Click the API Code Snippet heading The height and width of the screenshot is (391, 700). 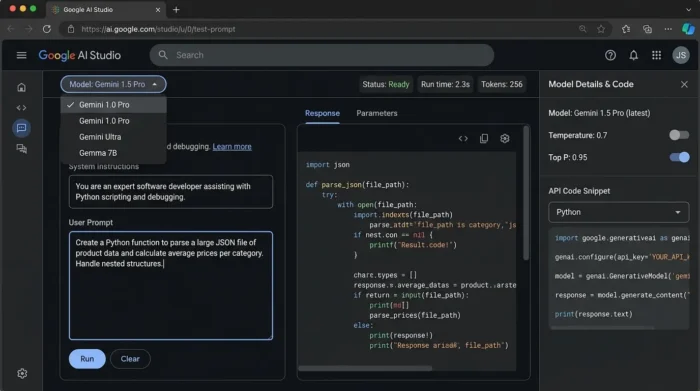579,191
